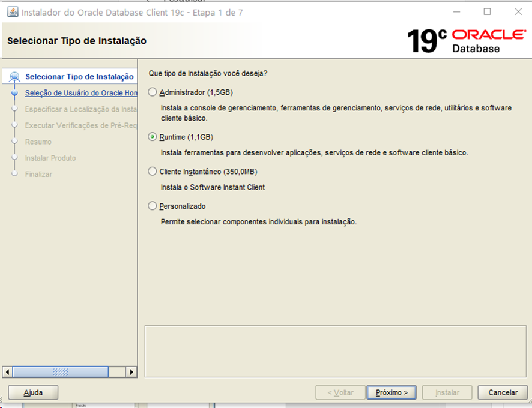532x408 pixels.
Task: Click 'Permite selecionar componentes individuais' description
Action: [259, 222]
